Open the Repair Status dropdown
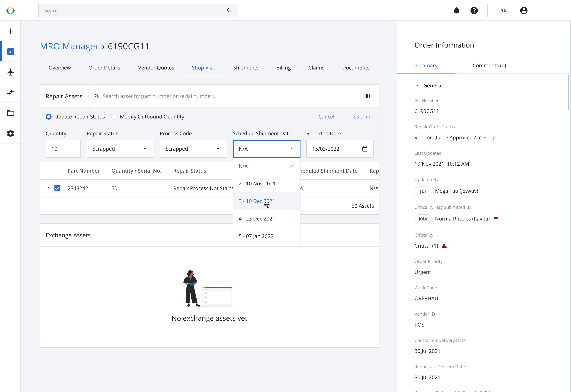This screenshot has height=392, width=571. point(120,149)
